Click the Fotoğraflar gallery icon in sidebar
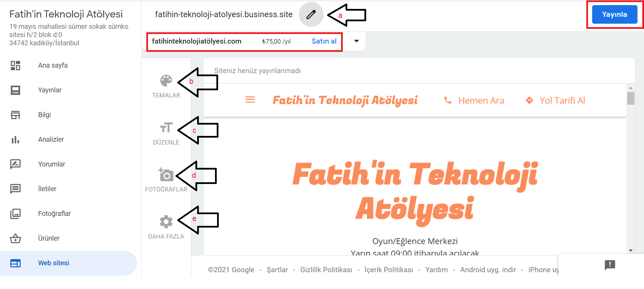 15,213
